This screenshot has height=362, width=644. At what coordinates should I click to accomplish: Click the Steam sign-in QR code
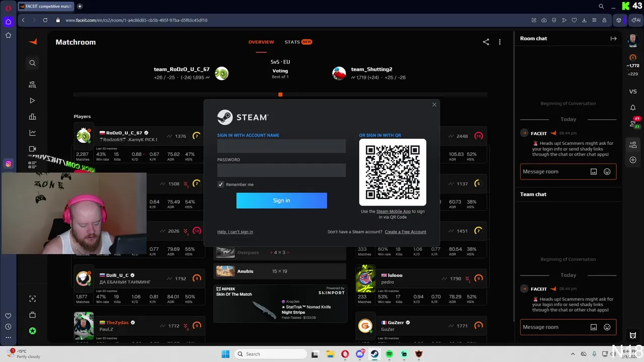(x=392, y=172)
